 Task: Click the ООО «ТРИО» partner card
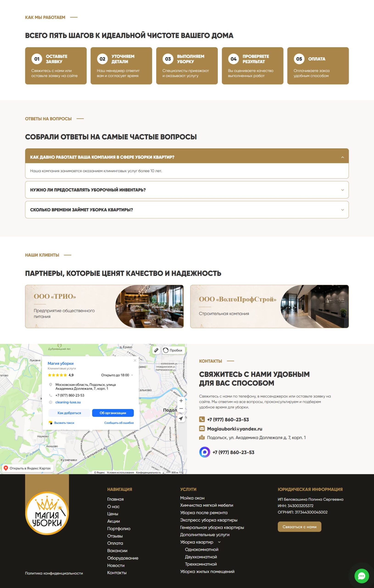tap(104, 306)
